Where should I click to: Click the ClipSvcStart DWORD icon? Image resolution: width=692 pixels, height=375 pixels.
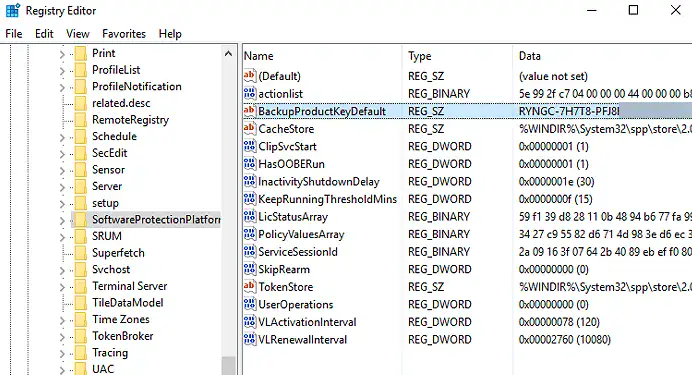click(249, 146)
